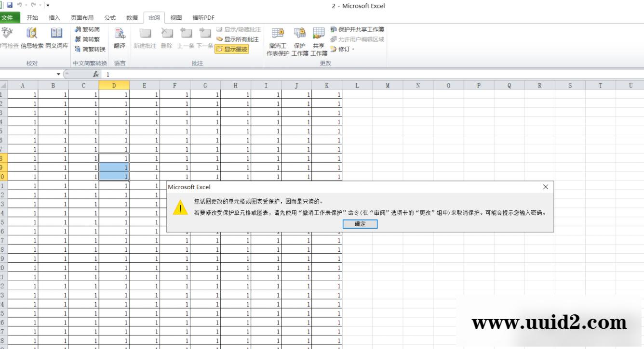This screenshot has width=644, height=349.
Task: Open the 翻译 (Translate) tool
Action: tap(119, 38)
